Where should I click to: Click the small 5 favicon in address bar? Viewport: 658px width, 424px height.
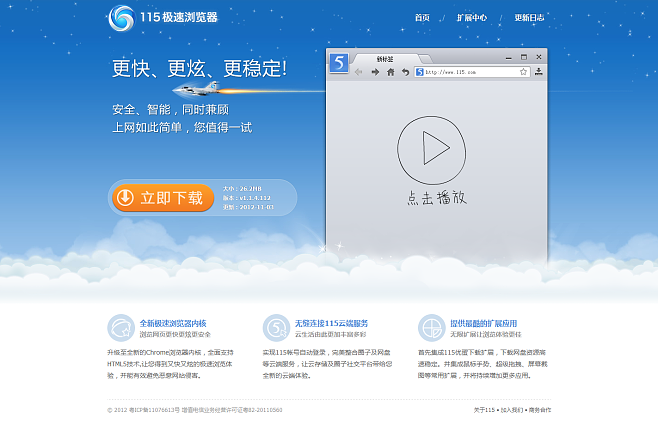419,72
